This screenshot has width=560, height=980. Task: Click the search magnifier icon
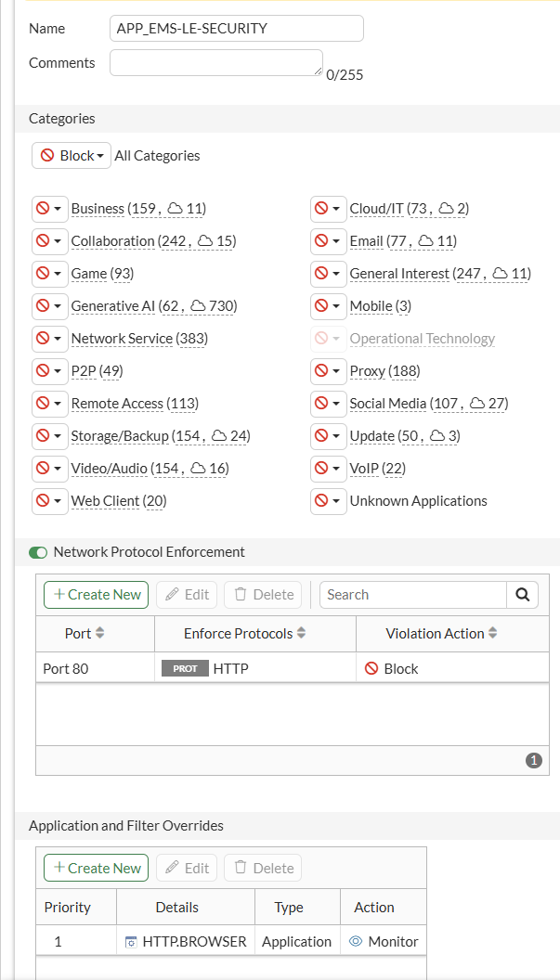523,594
